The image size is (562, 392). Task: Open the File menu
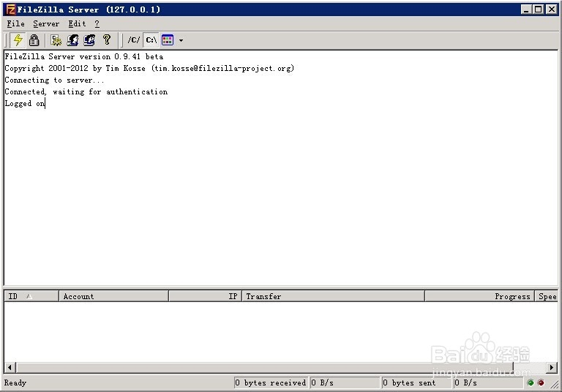click(16, 23)
